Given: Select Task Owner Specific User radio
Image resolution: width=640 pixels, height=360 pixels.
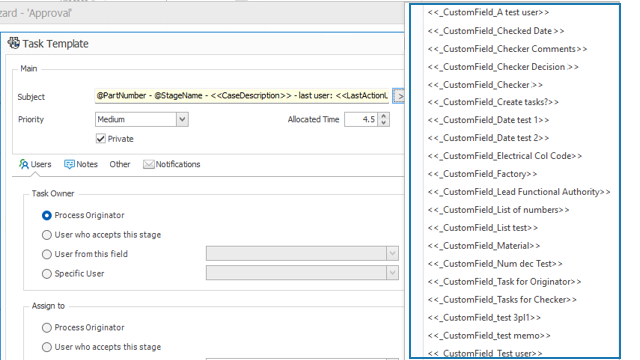Looking at the screenshot, I should pyautogui.click(x=47, y=273).
